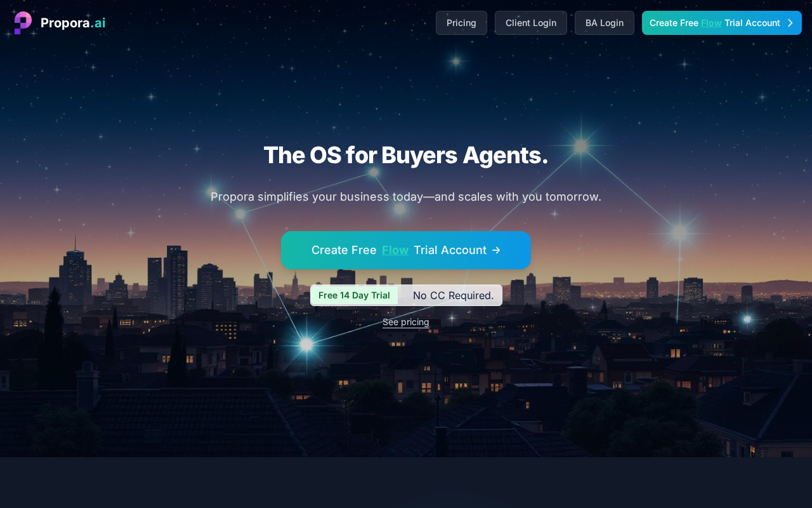This screenshot has width=812, height=508.
Task: Follow the See pricing link
Action: pyautogui.click(x=406, y=322)
